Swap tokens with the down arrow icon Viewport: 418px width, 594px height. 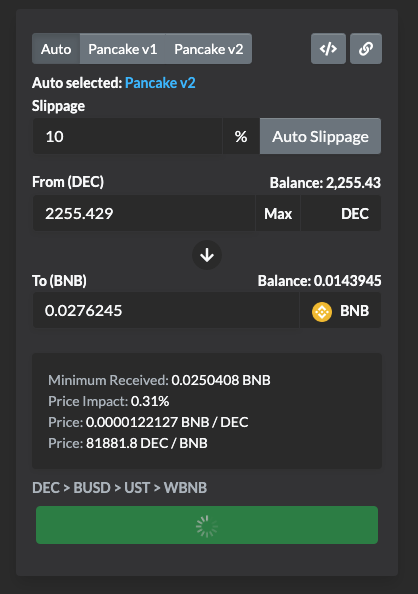[x=207, y=255]
